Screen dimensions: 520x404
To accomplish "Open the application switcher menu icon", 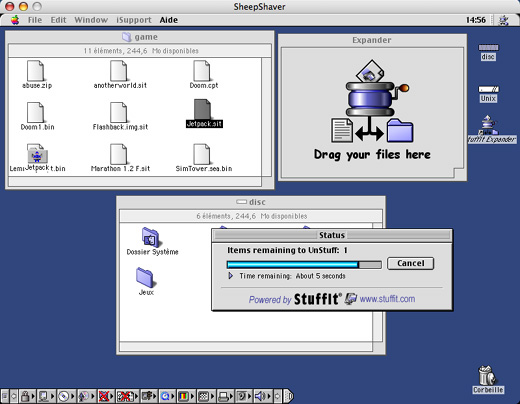I will point(503,20).
